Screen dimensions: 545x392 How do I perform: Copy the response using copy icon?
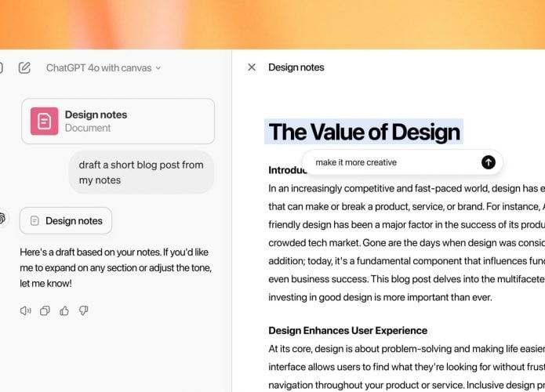click(45, 310)
